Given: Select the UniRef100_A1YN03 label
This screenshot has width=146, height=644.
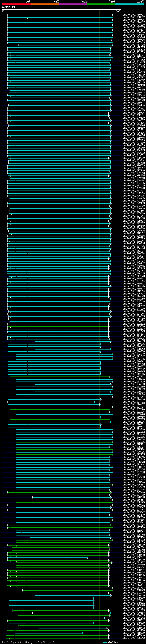Looking at the screenshot, I should point(134,42).
